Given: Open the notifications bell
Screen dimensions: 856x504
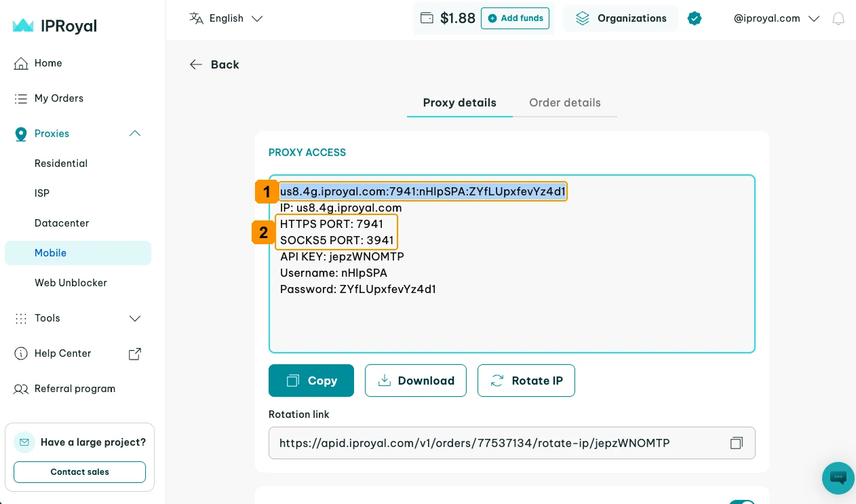Looking at the screenshot, I should [x=838, y=18].
